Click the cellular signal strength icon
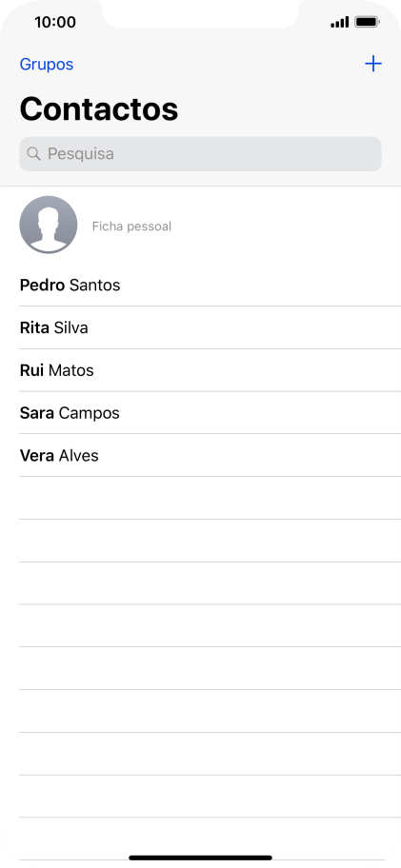 coord(339,22)
